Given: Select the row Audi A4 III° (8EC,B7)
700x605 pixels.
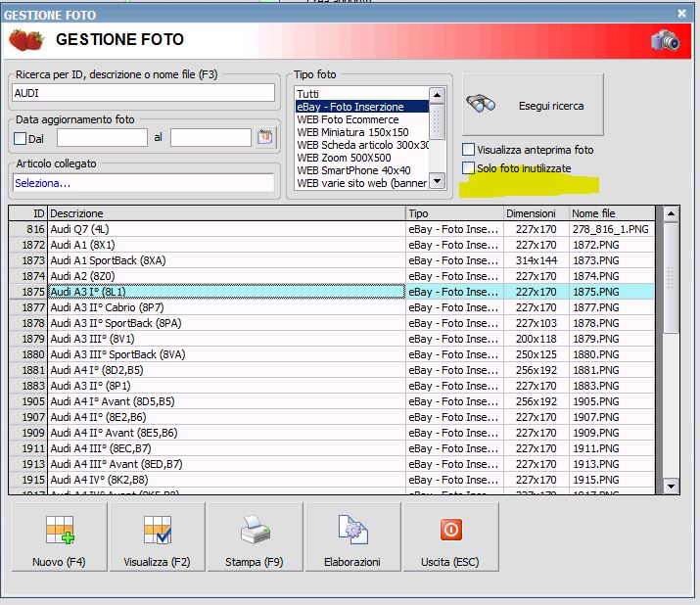Looking at the screenshot, I should coord(332,448).
